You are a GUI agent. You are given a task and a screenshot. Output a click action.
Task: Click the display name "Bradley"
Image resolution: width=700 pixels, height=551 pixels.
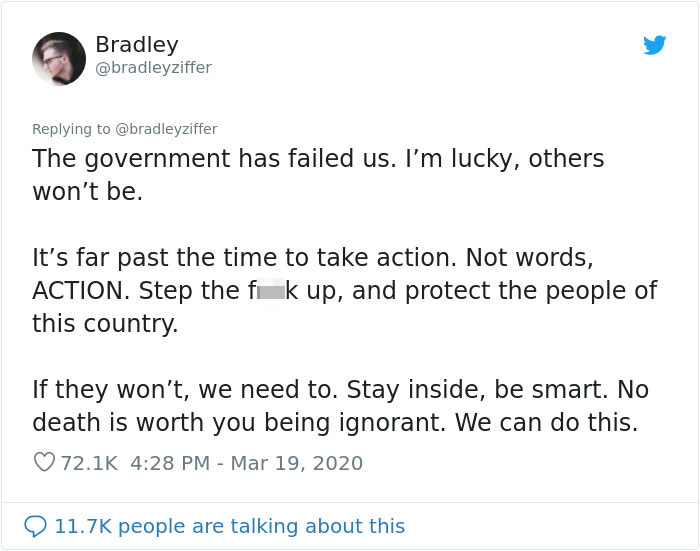[x=136, y=45]
